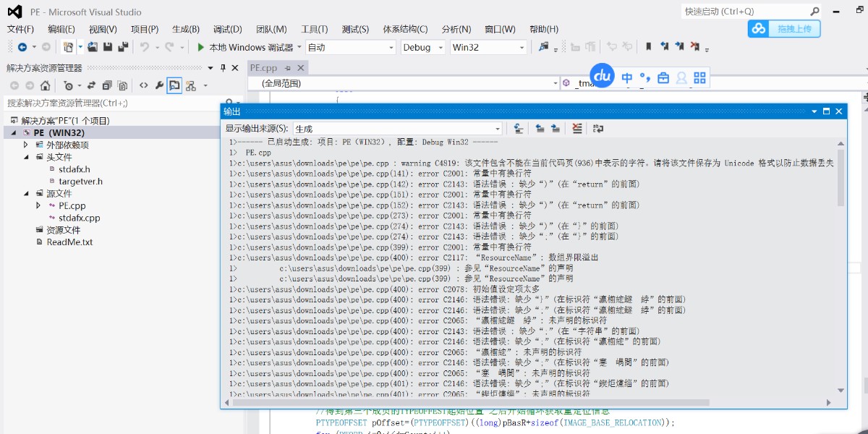Viewport: 868px width, 434px height.
Task: Toggle word wrap in Output window
Action: [598, 128]
